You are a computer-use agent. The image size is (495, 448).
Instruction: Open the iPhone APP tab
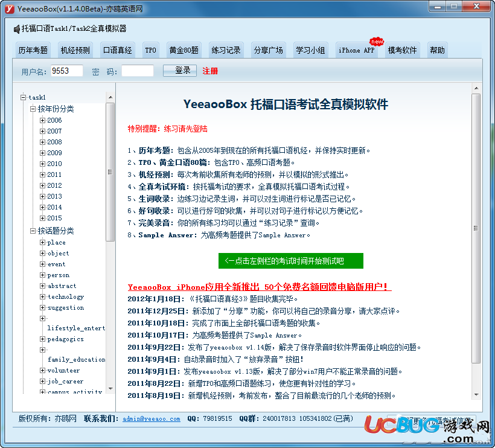coord(356,50)
